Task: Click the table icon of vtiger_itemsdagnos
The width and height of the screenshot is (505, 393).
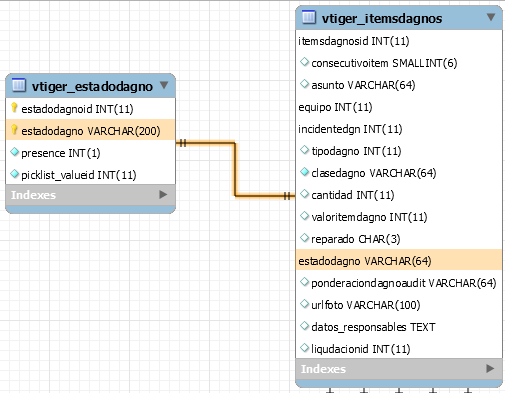Action: [309, 17]
